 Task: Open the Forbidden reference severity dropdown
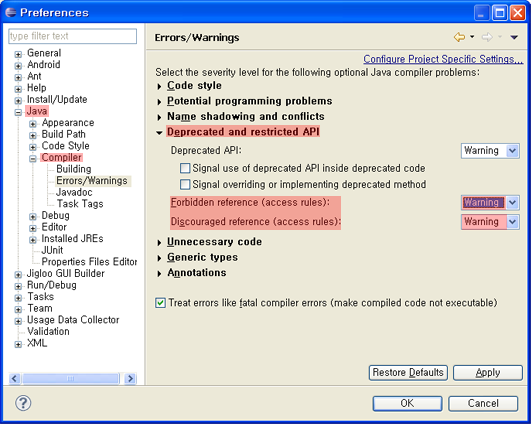pyautogui.click(x=490, y=203)
